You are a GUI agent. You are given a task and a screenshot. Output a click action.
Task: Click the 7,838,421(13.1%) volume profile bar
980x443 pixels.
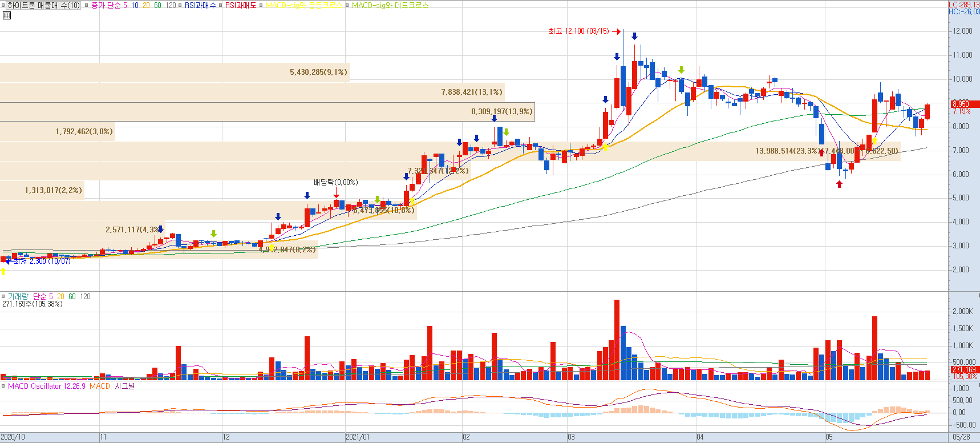point(252,92)
